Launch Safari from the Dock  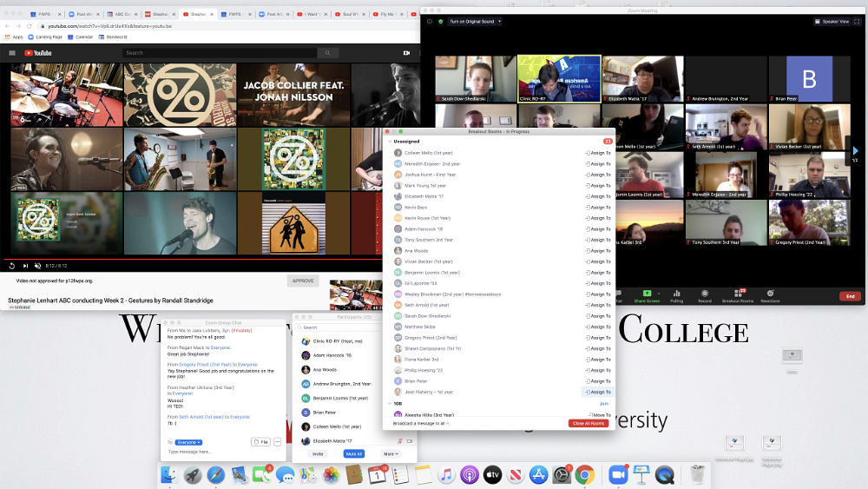pyautogui.click(x=216, y=474)
